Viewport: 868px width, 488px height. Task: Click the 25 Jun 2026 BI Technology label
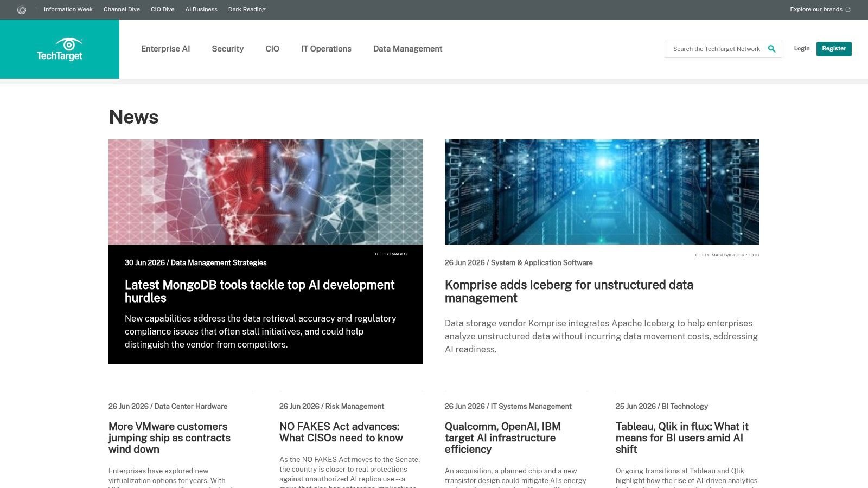(x=662, y=406)
